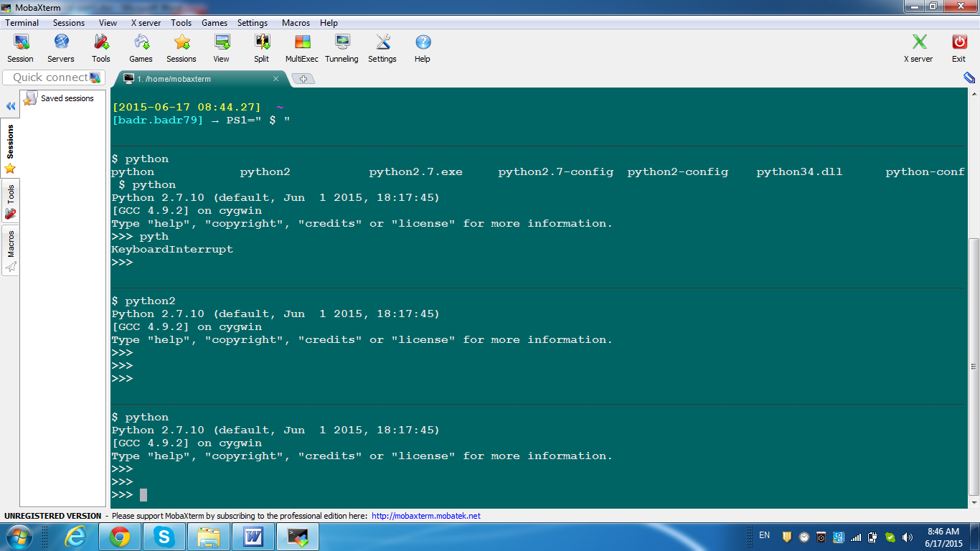
Task: Click the MobaXterm taskbar button
Action: coord(298,537)
